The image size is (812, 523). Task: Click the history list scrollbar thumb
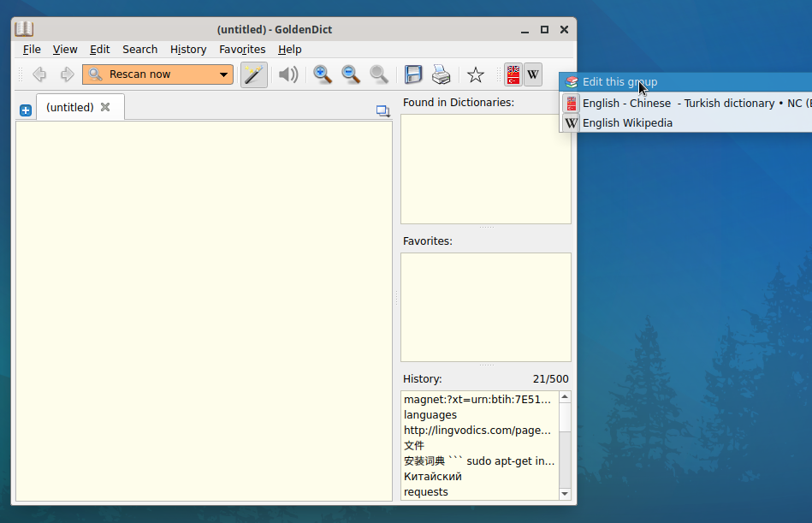565,418
